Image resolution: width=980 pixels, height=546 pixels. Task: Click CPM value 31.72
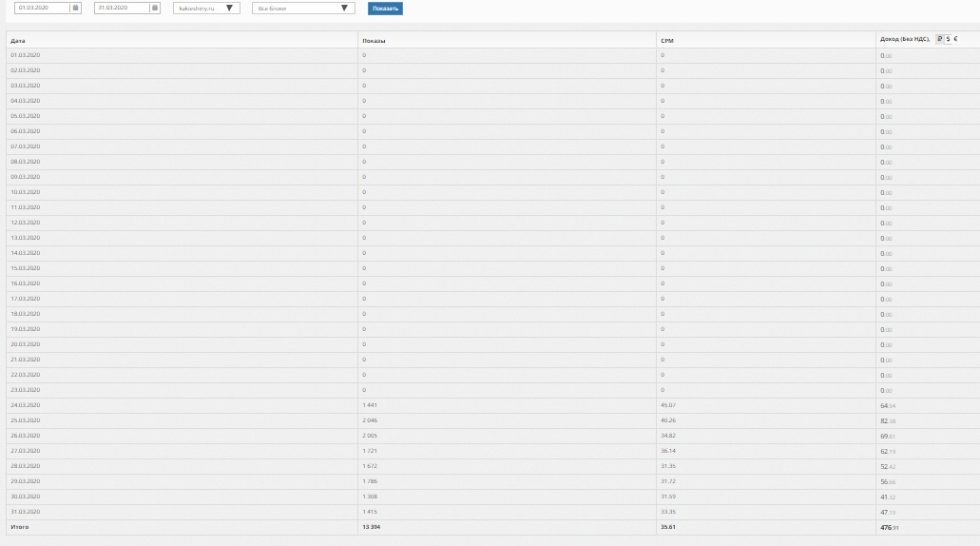[668, 481]
